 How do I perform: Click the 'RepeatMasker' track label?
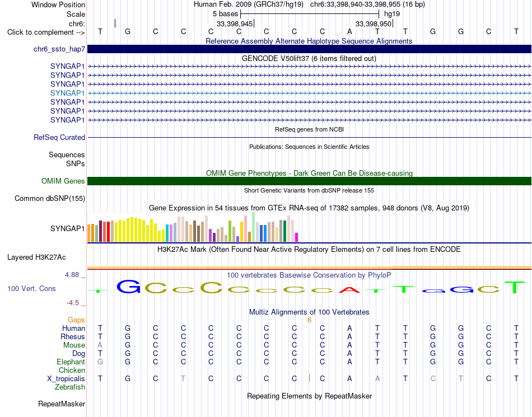point(62,404)
